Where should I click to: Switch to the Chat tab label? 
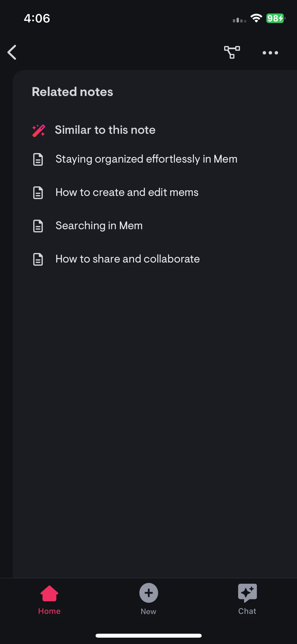tap(247, 611)
